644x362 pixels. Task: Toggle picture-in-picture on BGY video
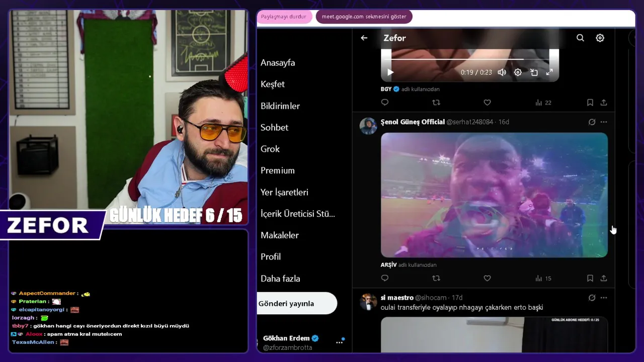[x=534, y=72]
